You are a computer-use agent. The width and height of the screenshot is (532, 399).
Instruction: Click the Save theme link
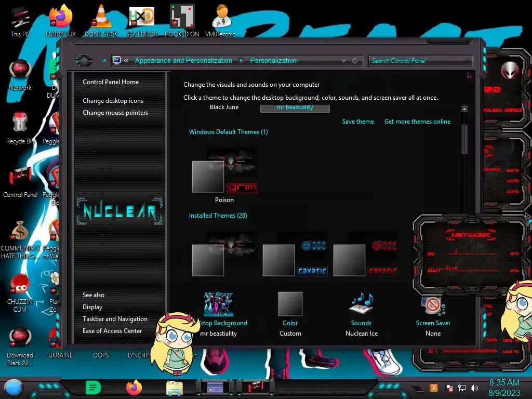point(358,122)
